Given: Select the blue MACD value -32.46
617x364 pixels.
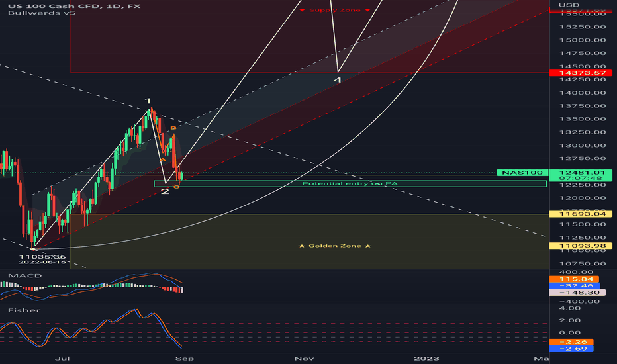Looking at the screenshot, I should point(575,286).
